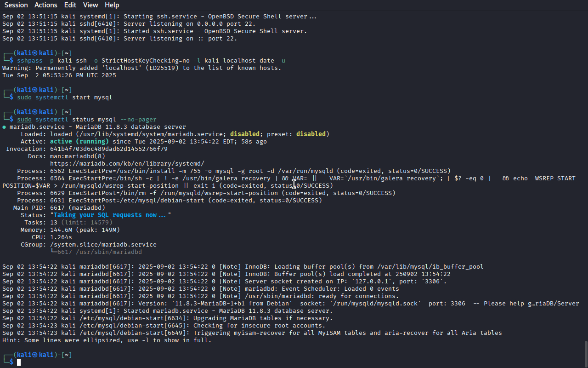The width and height of the screenshot is (588, 368).
Task: Open the Edit menu
Action: coord(70,5)
